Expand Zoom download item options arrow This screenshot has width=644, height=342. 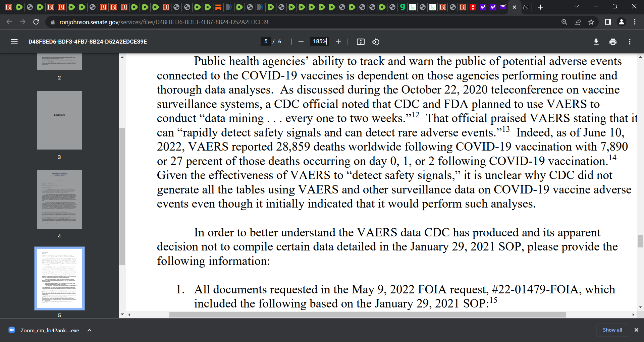pyautogui.click(x=90, y=330)
